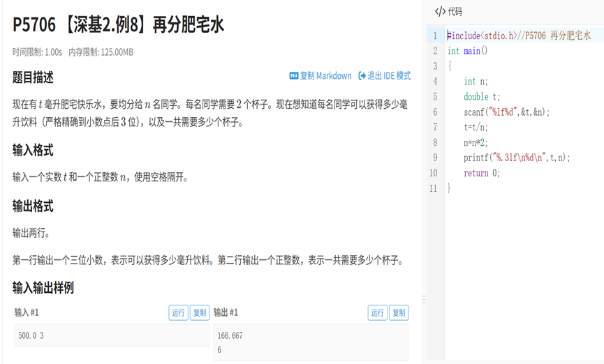Place cursor on double t; line
This screenshot has height=364, width=604.
[482, 97]
